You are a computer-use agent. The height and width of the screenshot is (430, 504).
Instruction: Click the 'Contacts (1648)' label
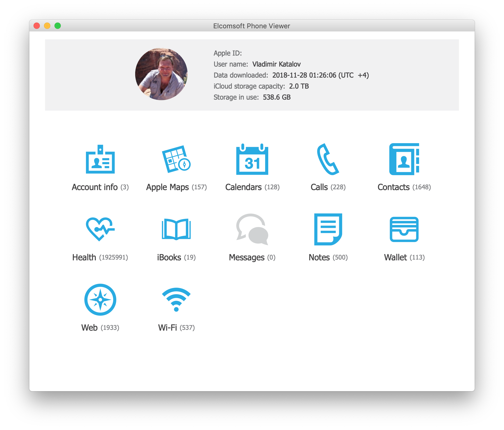click(404, 187)
